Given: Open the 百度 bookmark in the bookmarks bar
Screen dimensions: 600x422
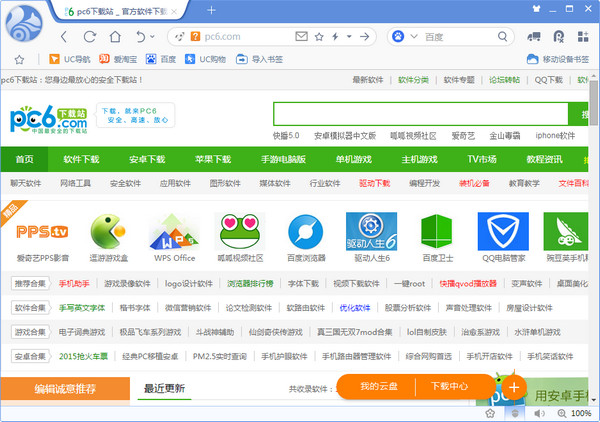Looking at the screenshot, I should click(x=161, y=59).
